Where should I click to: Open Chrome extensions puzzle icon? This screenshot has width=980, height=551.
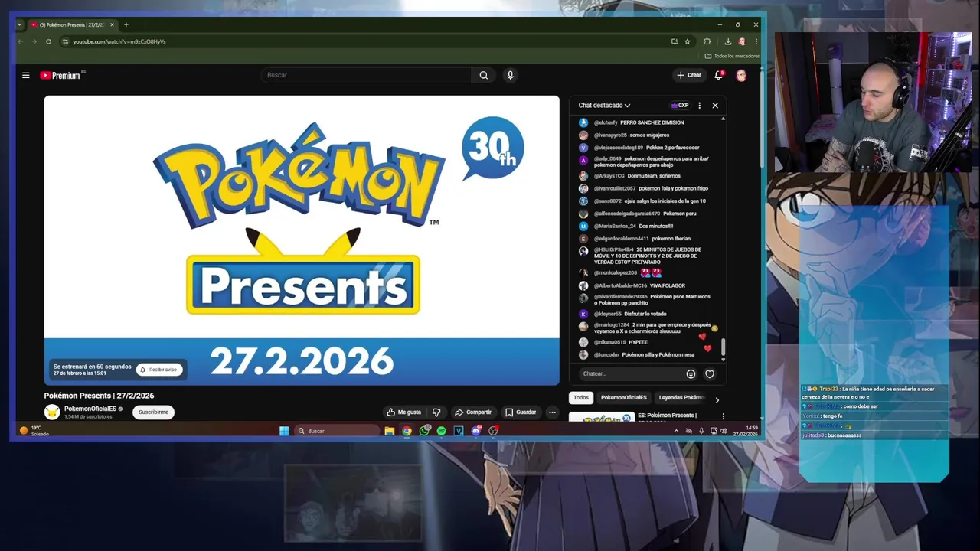707,41
